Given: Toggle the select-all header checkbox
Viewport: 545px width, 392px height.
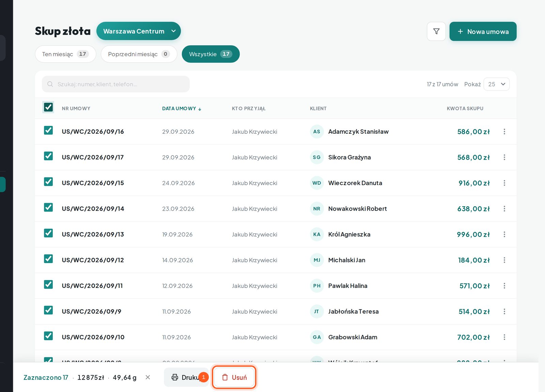Looking at the screenshot, I should click(x=48, y=107).
